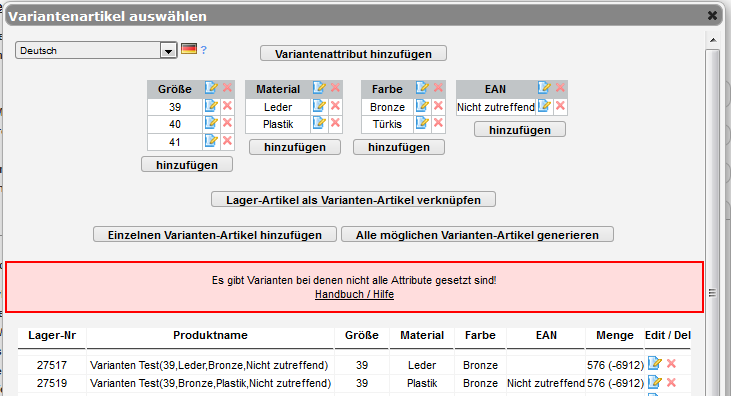The width and height of the screenshot is (731, 396).
Task: Select the Menge column header
Action: 614,335
